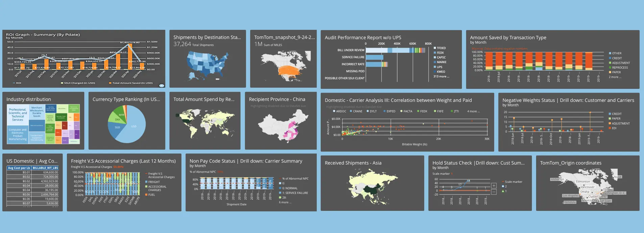Image resolution: width=644 pixels, height=233 pixels.
Task: Zoom out using minus button on Hold Status chart
Action: (x=494, y=192)
